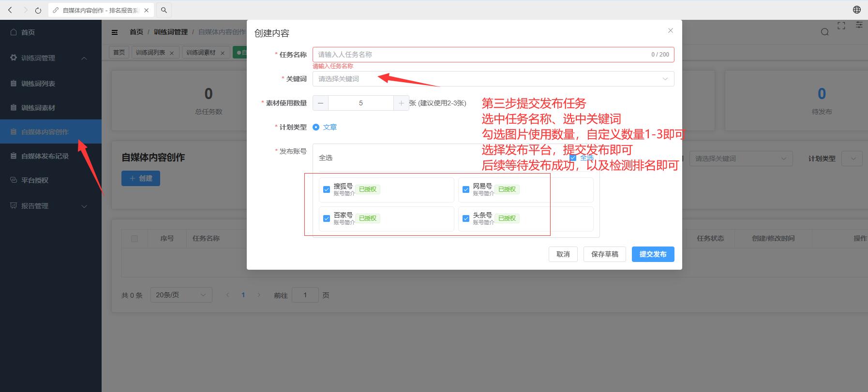Open 自媒体发布记录 in the sidebar
The image size is (868, 392).
pyautogui.click(x=45, y=156)
